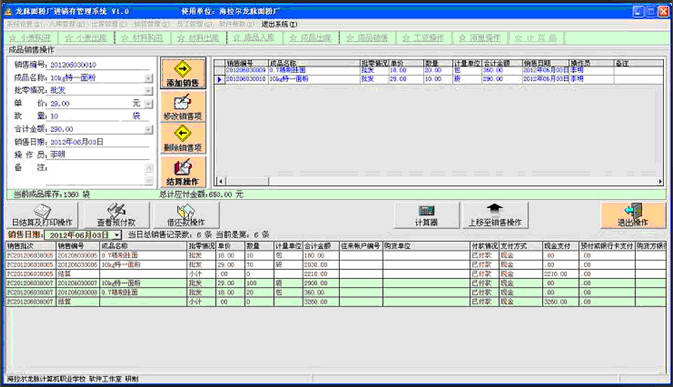Click the 2030.00 total amount cell in lower grid

coord(321,265)
